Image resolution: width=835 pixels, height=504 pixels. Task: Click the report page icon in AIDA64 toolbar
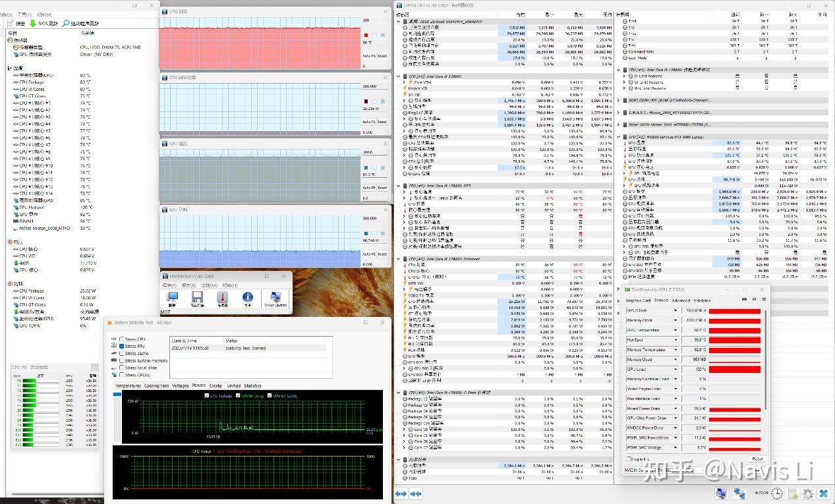pos(11,23)
